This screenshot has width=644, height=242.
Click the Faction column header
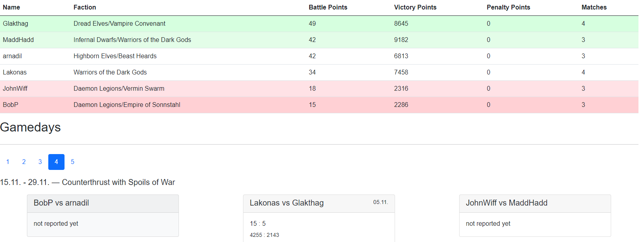[85, 7]
